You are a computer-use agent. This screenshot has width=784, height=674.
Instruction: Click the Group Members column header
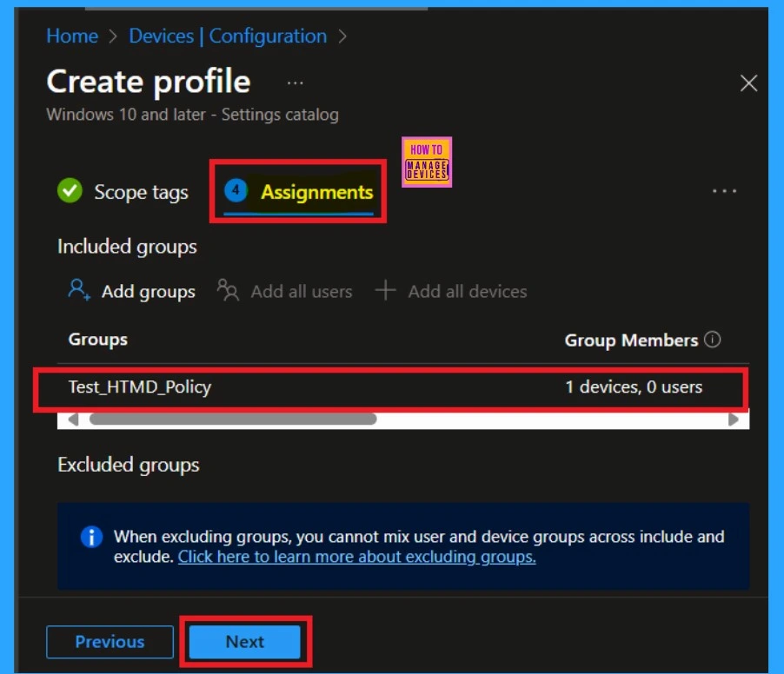click(631, 340)
